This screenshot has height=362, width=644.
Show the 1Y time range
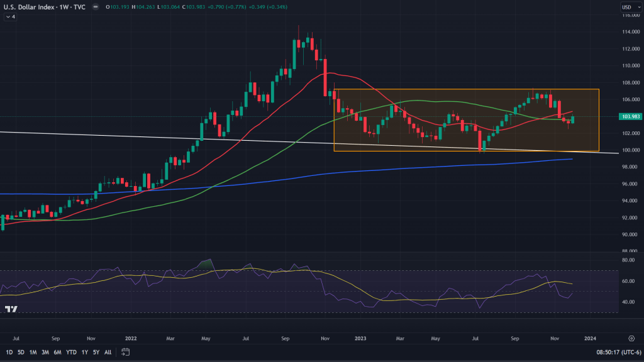(84, 352)
